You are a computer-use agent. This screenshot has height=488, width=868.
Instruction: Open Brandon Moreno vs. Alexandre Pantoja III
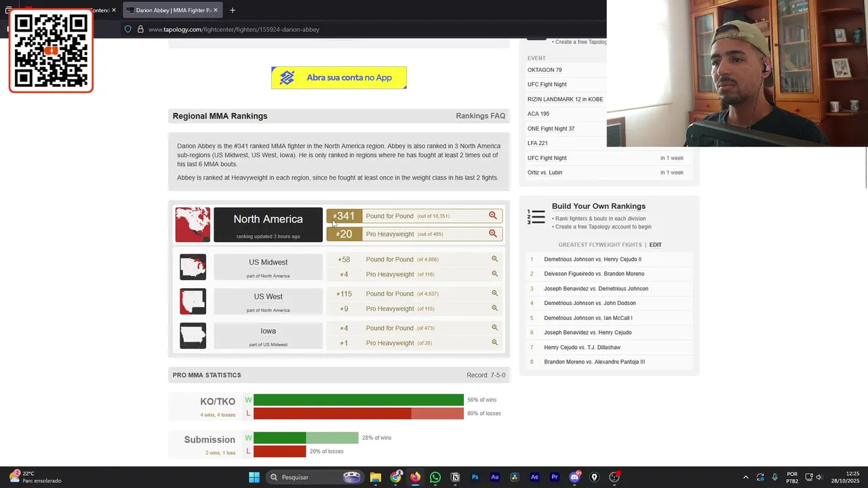(x=594, y=362)
